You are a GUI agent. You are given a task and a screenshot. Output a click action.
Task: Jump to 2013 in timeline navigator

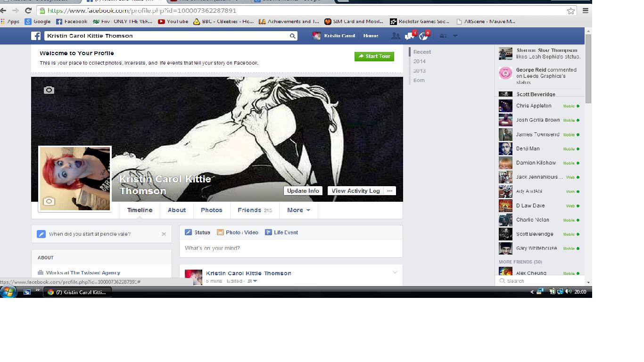(x=420, y=71)
